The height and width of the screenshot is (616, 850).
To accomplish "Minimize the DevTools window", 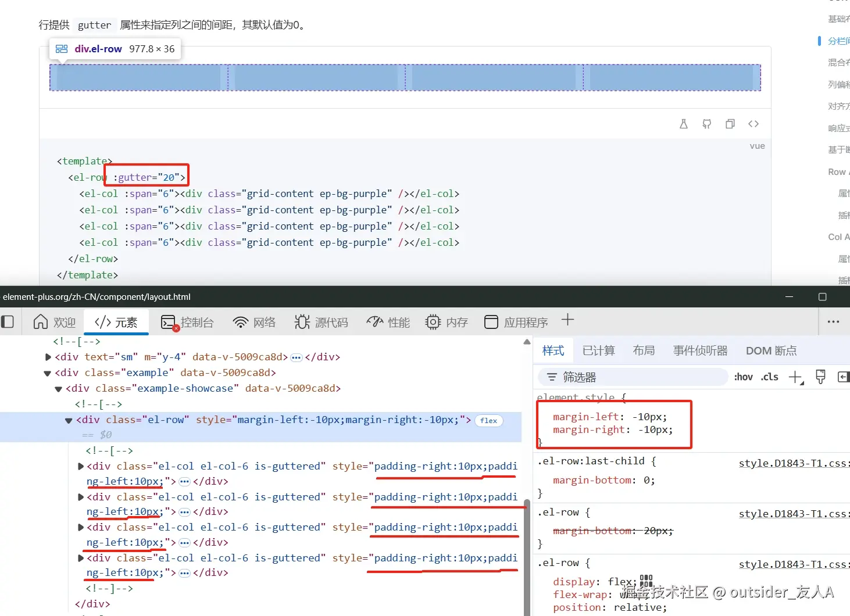I will 789,297.
